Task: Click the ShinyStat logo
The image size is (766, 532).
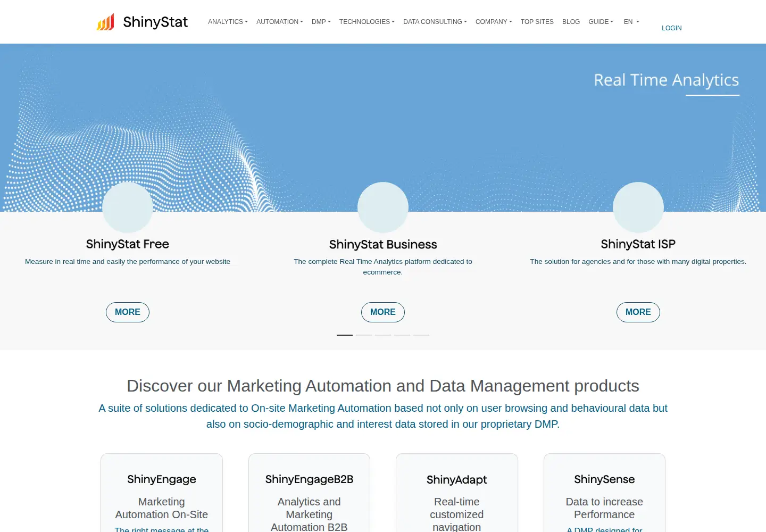Action: (142, 22)
